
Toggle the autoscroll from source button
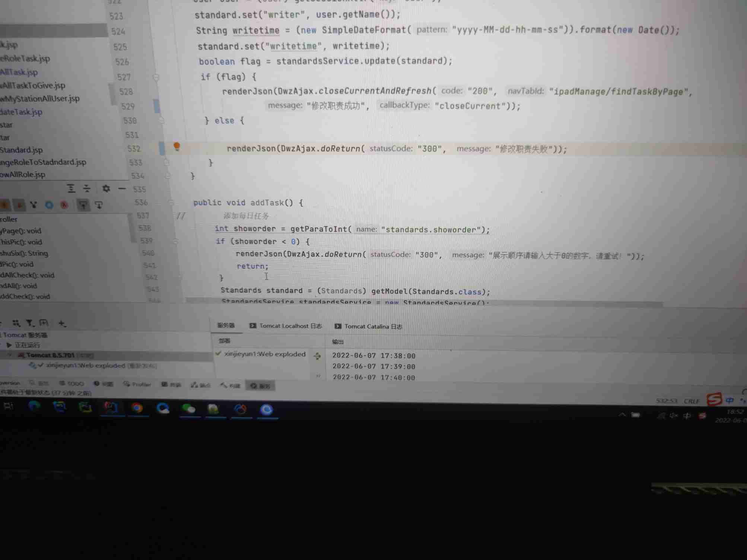click(x=99, y=205)
